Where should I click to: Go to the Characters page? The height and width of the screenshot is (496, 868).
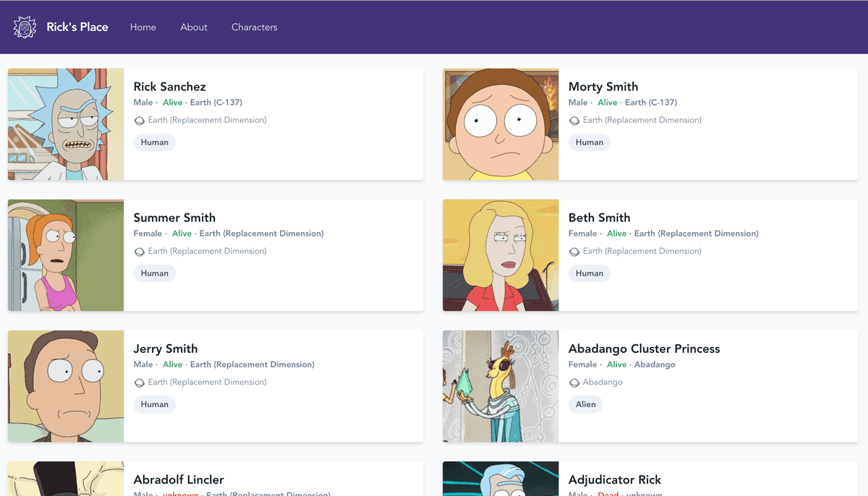[254, 27]
